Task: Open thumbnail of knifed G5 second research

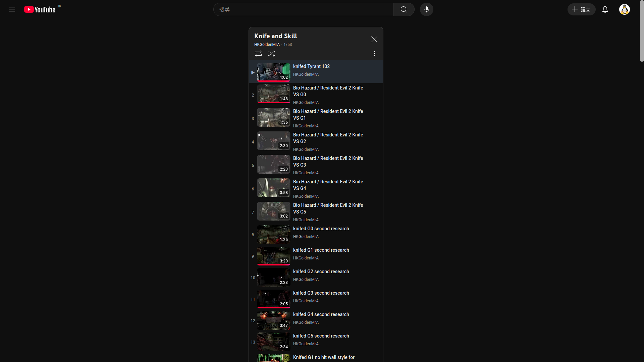Action: pyautogui.click(x=274, y=342)
